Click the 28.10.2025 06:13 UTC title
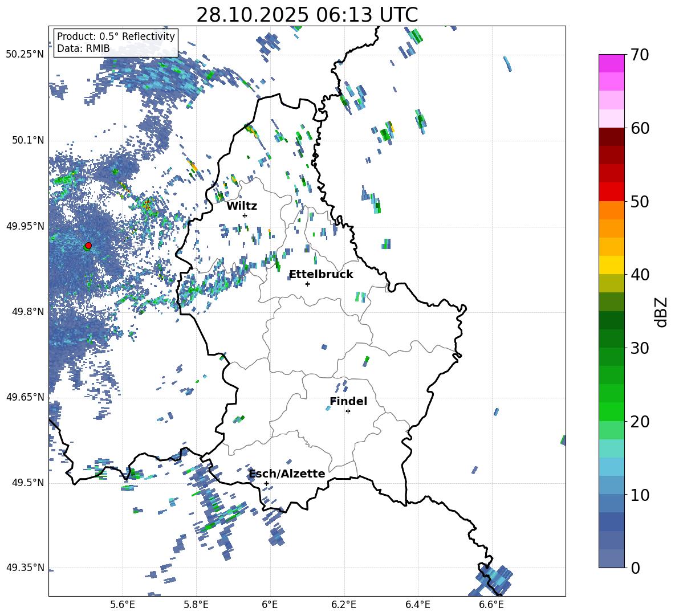This screenshot has height=616, width=675. tap(307, 15)
